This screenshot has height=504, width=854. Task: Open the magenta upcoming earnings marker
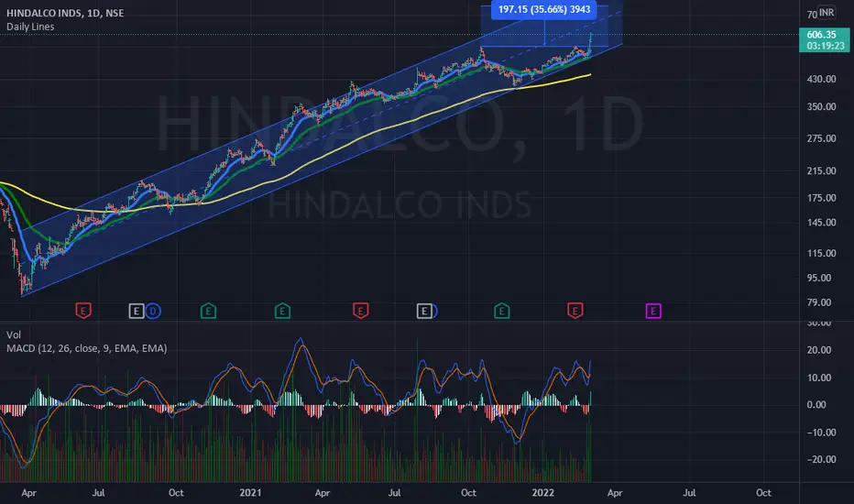coord(653,312)
